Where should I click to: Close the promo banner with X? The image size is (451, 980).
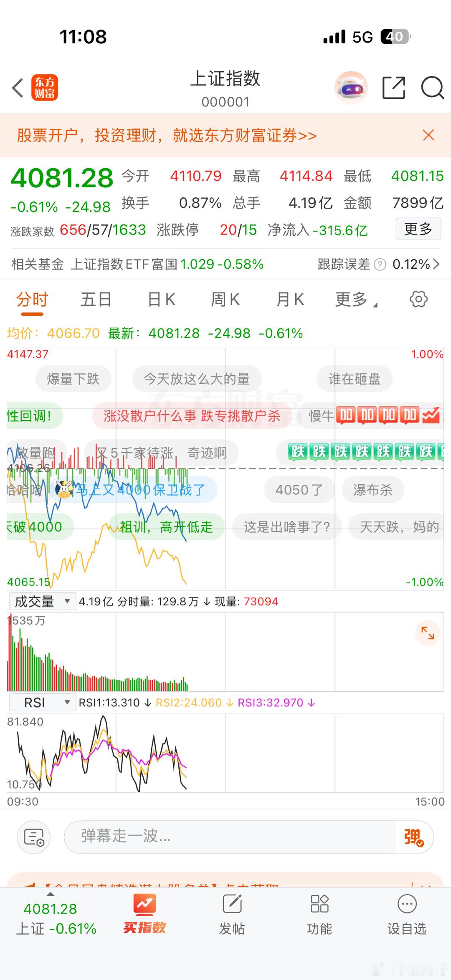428,135
